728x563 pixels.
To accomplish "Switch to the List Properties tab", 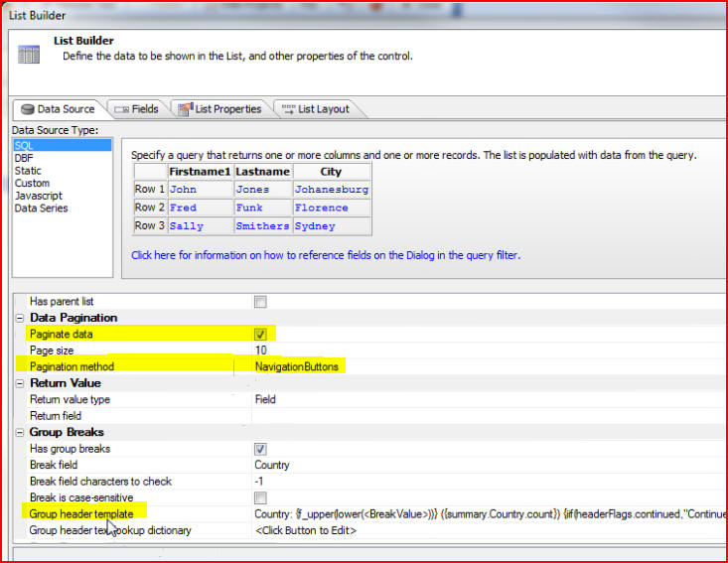I will pos(220,109).
